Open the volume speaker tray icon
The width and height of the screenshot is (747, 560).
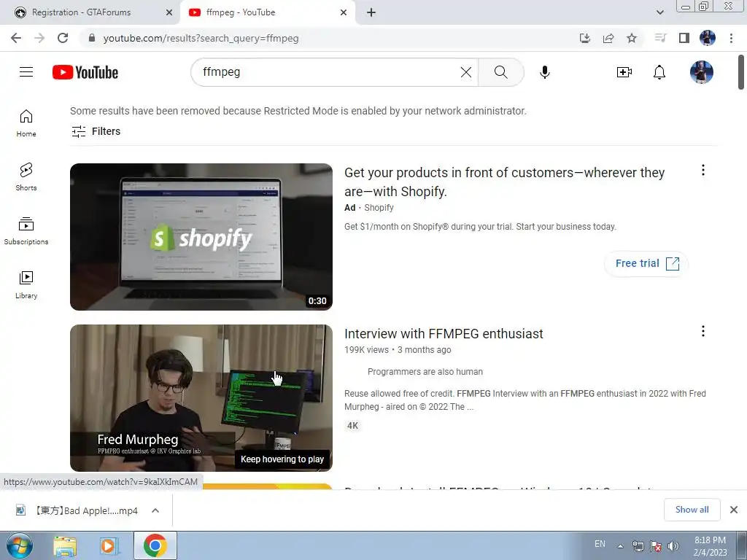click(x=673, y=546)
